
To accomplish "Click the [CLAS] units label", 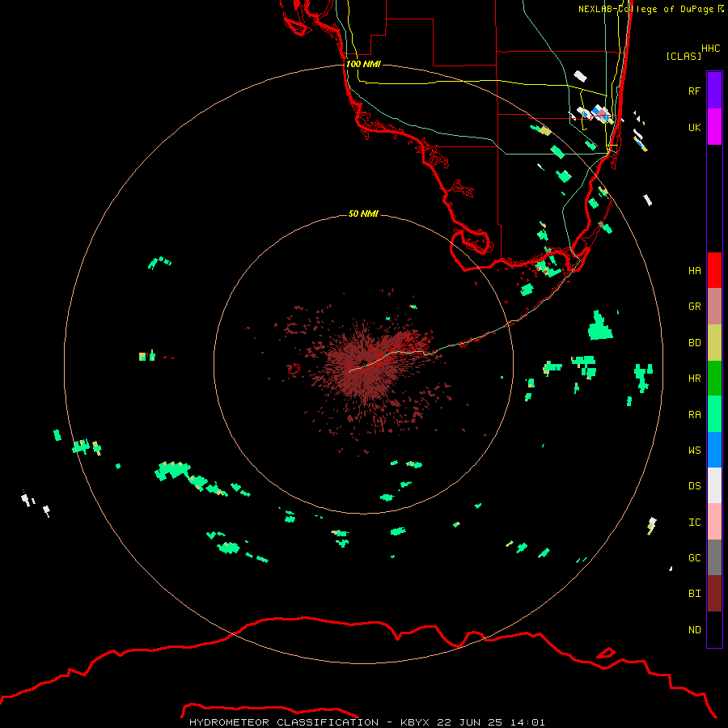I will pos(684,56).
